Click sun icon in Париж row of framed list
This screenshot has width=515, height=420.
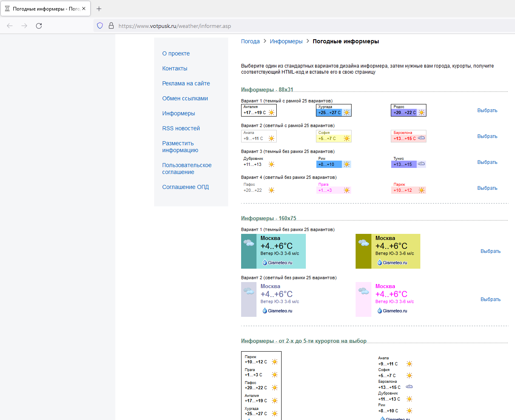275,362
